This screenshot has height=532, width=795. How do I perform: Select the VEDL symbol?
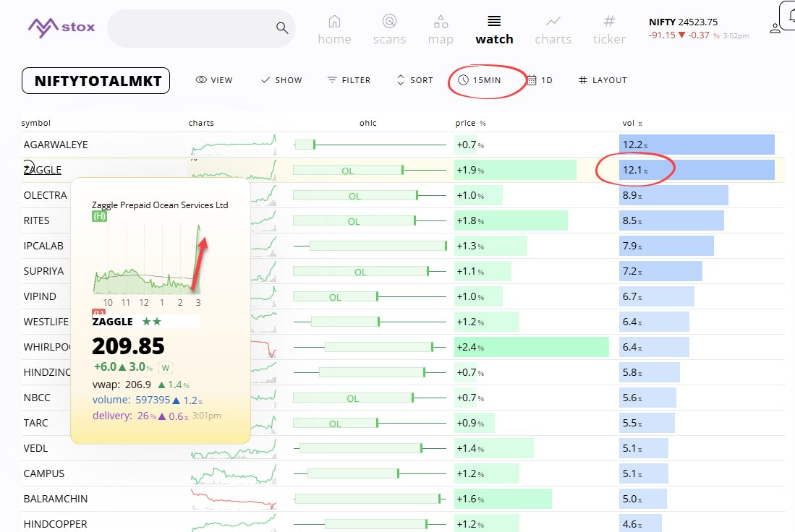coord(35,448)
